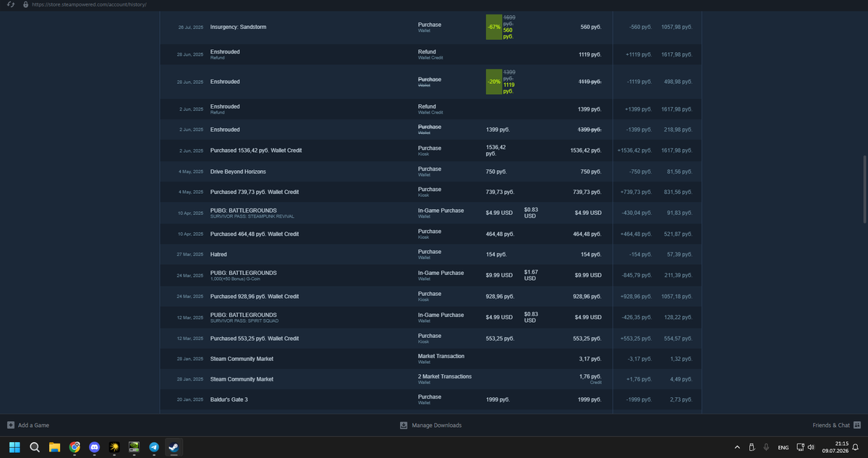Viewport: 868px width, 458px height.
Task: Open Purchased 739,73 руб. Wallet Credit row
Action: (x=431, y=192)
